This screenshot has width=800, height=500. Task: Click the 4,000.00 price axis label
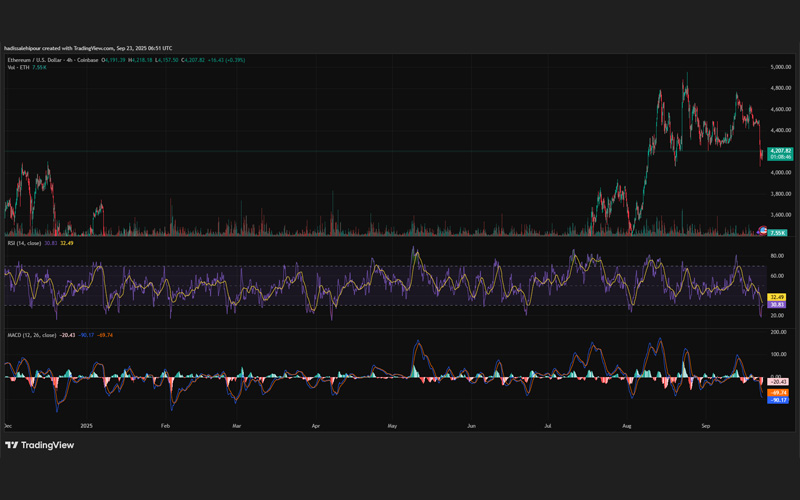781,172
